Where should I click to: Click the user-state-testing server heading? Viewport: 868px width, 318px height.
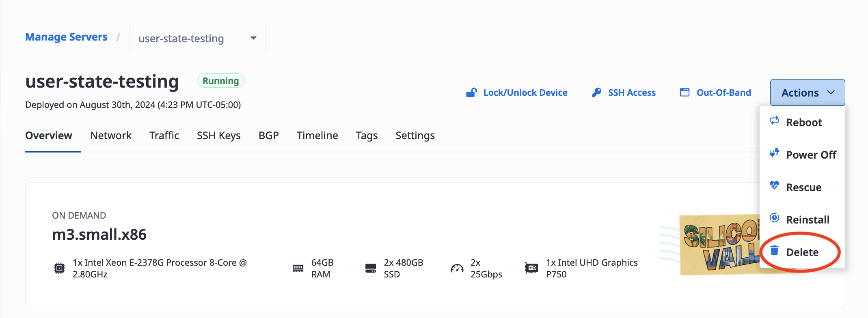(x=102, y=81)
